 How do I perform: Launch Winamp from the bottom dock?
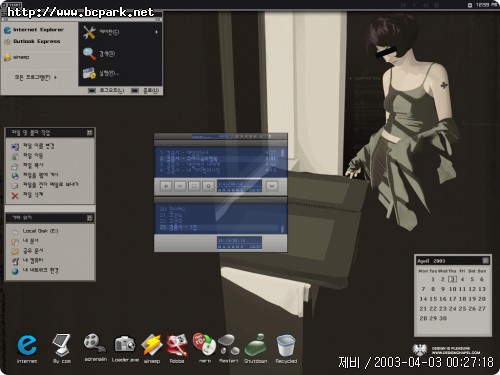[x=152, y=345]
